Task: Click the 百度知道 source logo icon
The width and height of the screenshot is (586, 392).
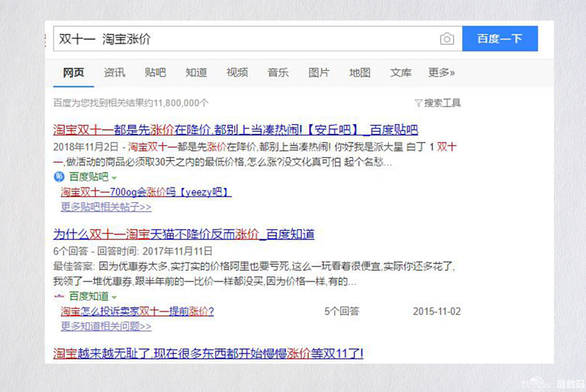Action: (58, 296)
